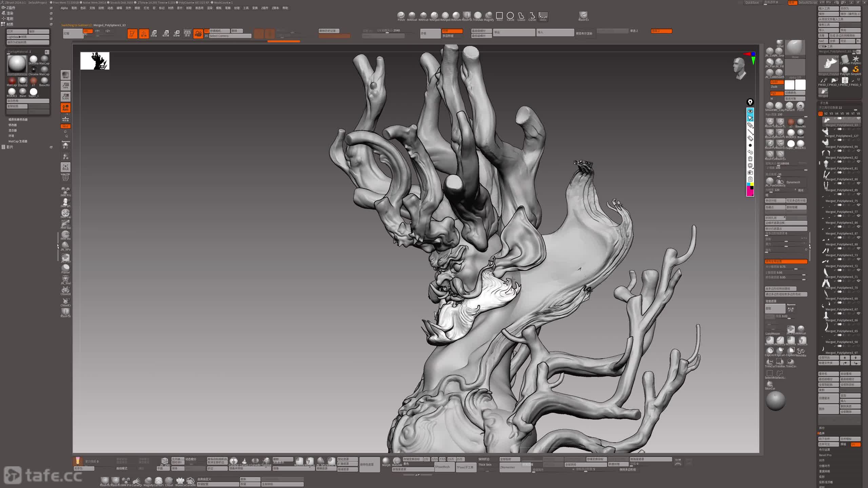Select the Magnify brush
868x488 pixels.
click(x=489, y=15)
